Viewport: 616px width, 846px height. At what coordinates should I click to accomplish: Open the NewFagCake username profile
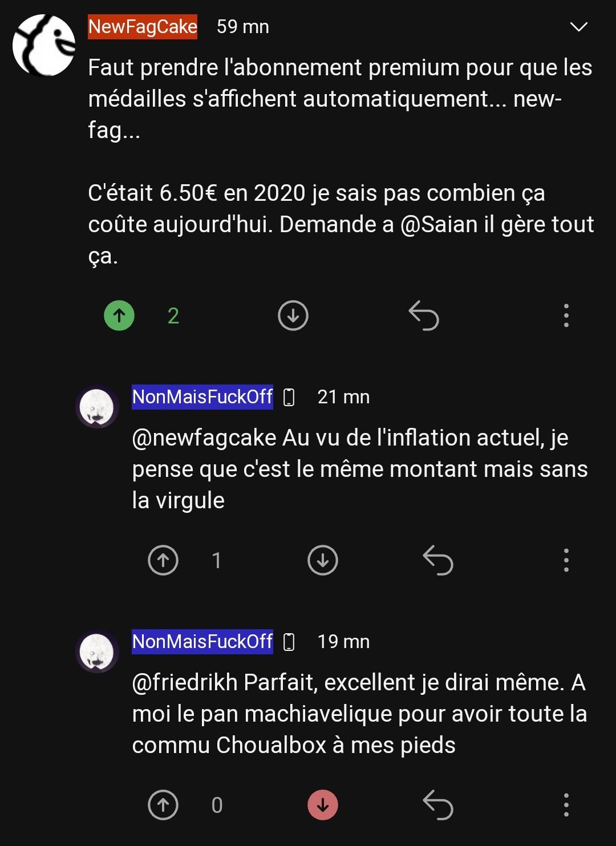(143, 27)
